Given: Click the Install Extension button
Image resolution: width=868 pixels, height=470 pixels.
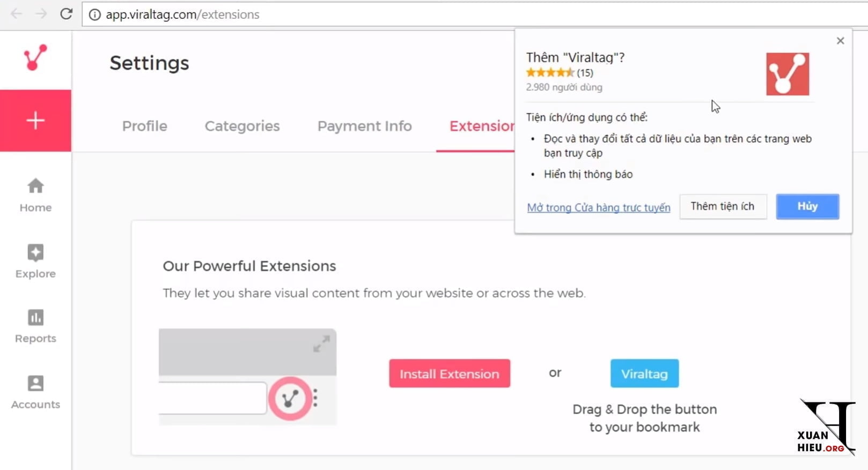Looking at the screenshot, I should 449,374.
